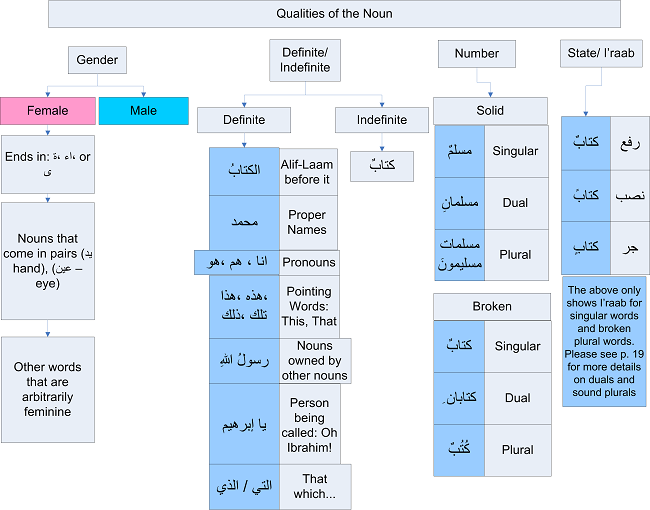Click the Proper Names cell

306,222
